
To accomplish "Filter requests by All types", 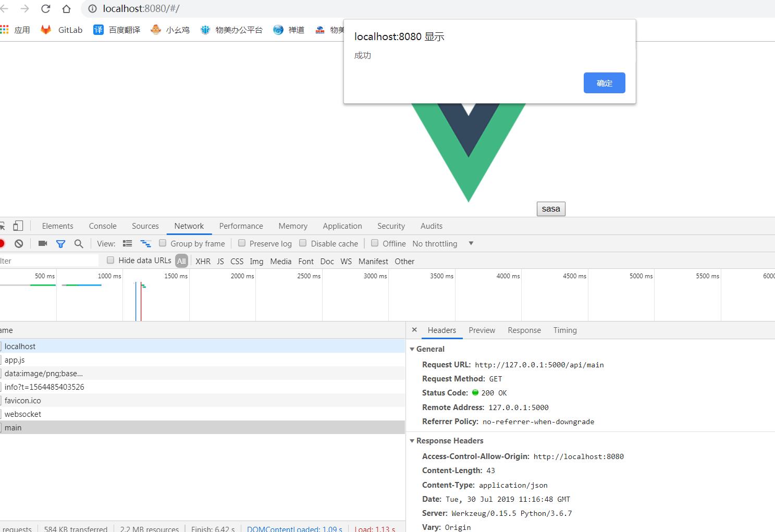I will coord(181,261).
